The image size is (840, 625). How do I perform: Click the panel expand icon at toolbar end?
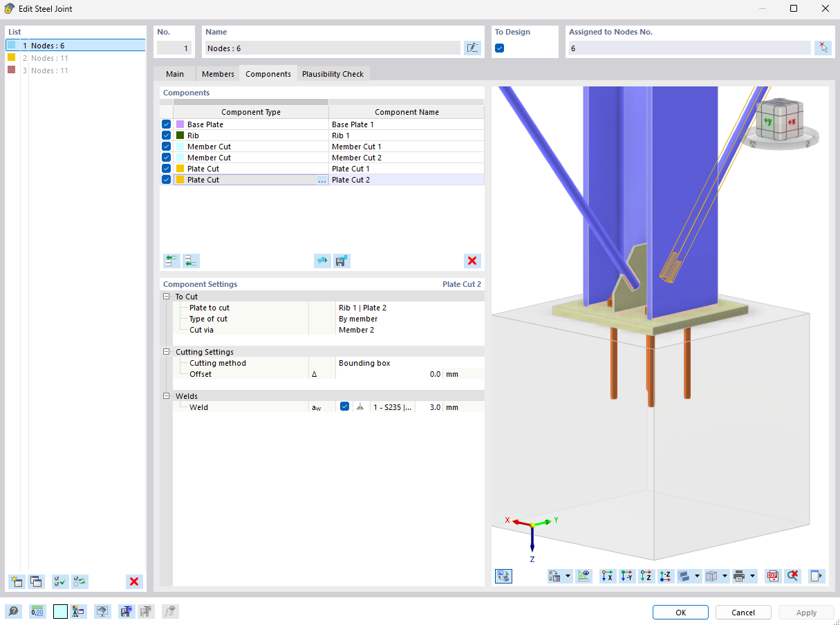pos(817,575)
